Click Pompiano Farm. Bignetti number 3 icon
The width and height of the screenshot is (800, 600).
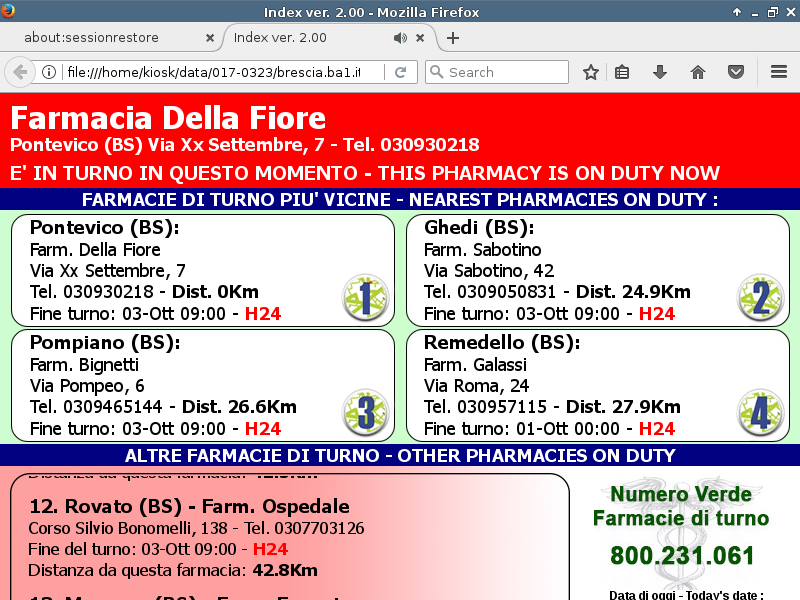pos(364,412)
